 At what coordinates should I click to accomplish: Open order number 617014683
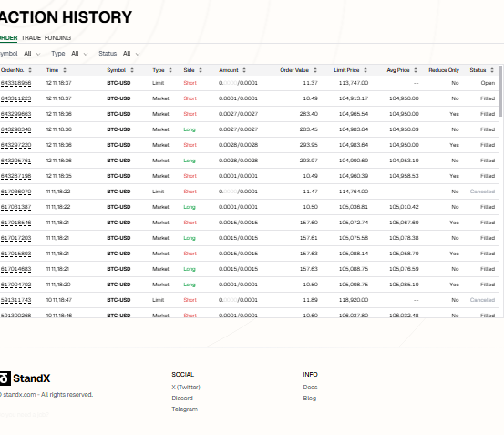15,269
